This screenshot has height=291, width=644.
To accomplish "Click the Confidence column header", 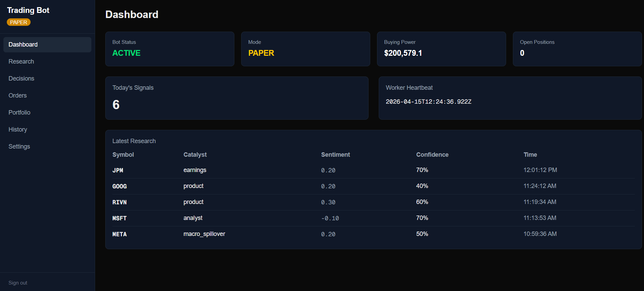I will click(432, 155).
